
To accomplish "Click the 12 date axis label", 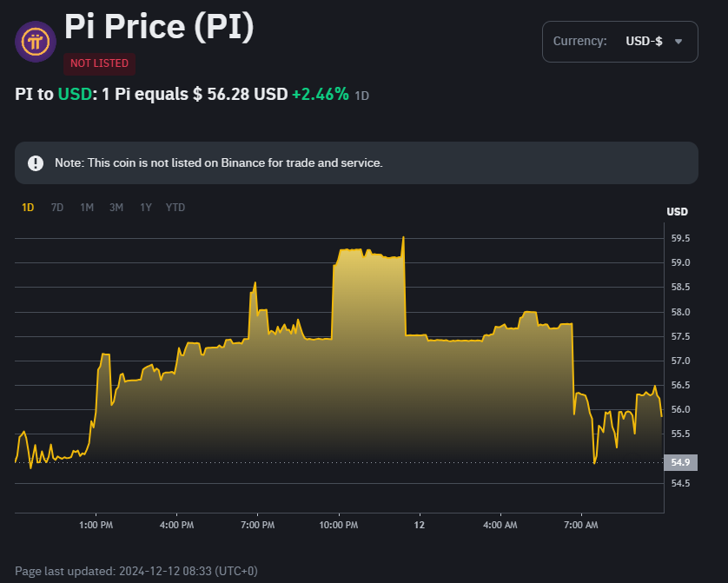I will pos(420,525).
